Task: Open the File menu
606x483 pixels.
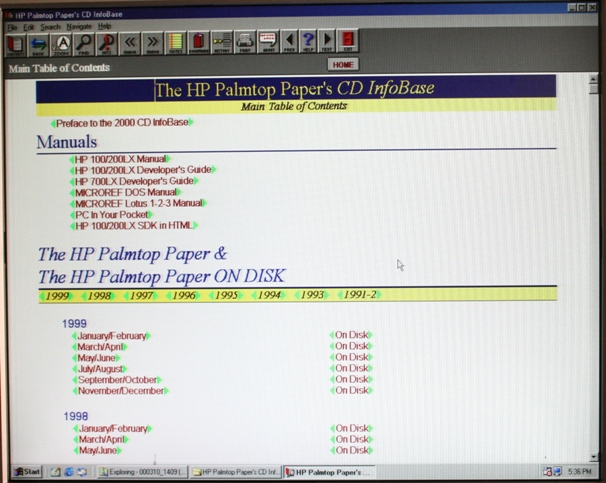Action: (x=12, y=27)
